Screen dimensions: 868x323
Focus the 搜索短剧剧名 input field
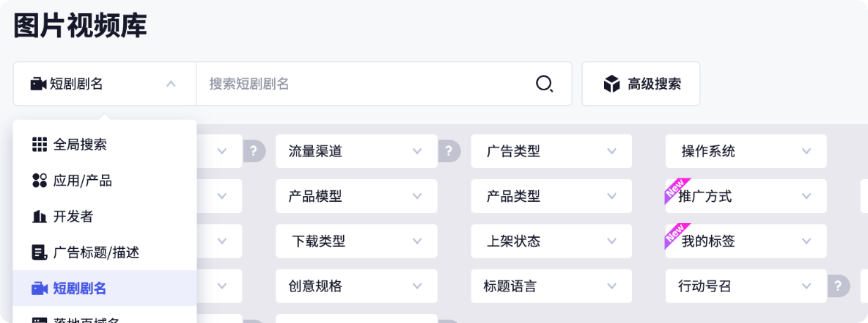click(x=365, y=84)
